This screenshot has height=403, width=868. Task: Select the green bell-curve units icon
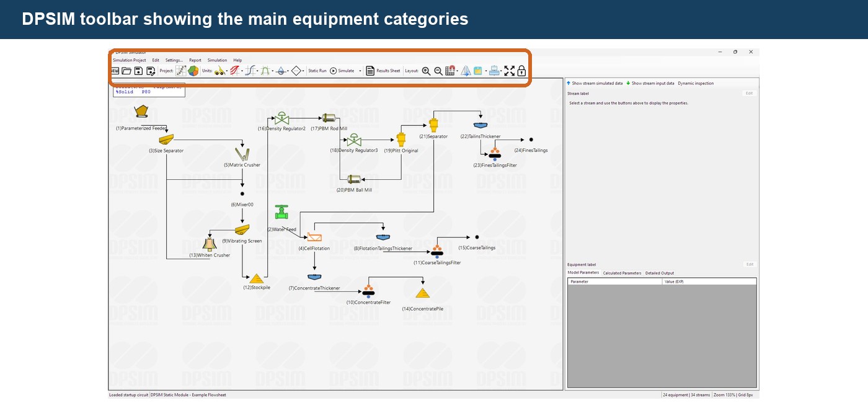[x=265, y=71]
